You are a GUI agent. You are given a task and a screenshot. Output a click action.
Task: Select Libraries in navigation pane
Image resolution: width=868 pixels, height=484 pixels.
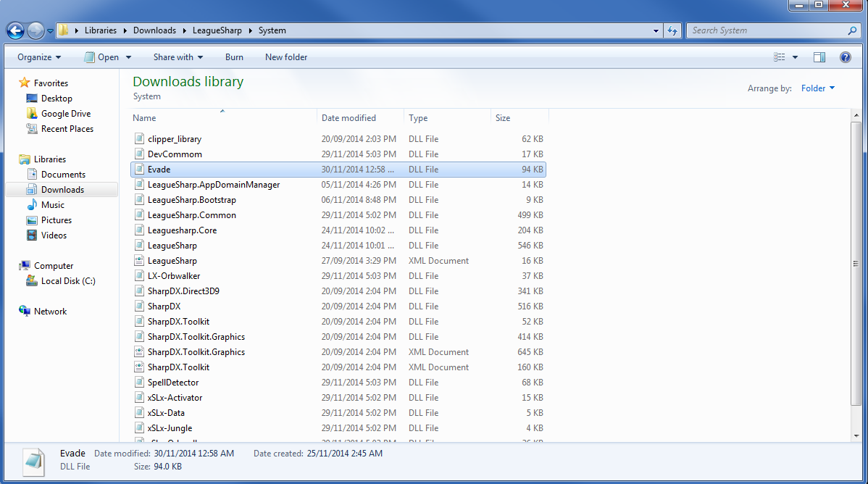pos(49,159)
